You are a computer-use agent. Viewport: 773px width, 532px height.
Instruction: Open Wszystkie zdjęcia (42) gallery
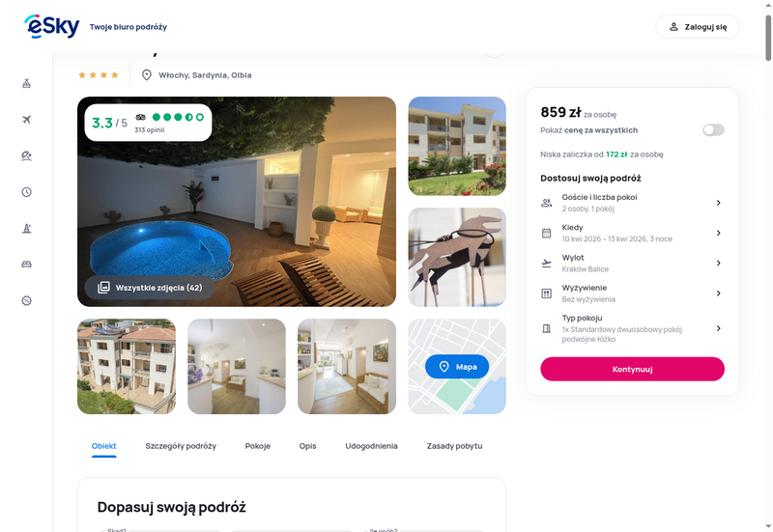(x=150, y=288)
